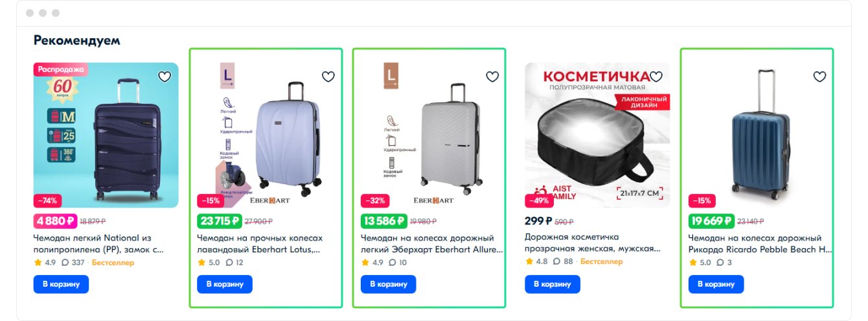This screenshot has width=868, height=321.
Task: Open reviews icon showing 337 comments
Action: (65, 263)
